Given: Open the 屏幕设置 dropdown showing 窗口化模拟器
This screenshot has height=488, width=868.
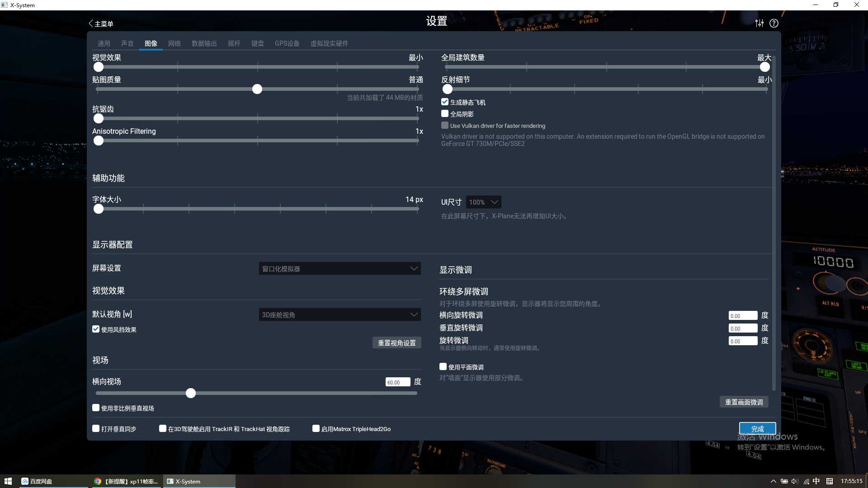Looking at the screenshot, I should click(340, 268).
